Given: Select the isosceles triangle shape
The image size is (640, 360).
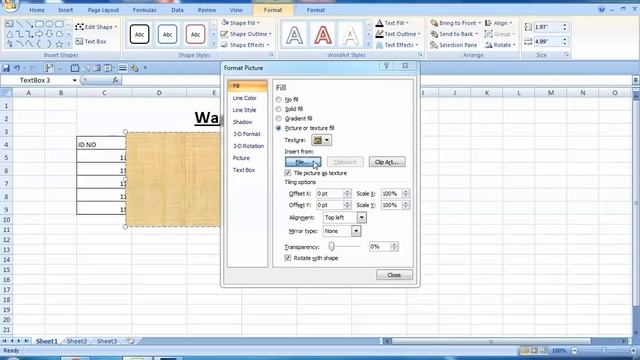Looking at the screenshot, I should tap(9, 34).
